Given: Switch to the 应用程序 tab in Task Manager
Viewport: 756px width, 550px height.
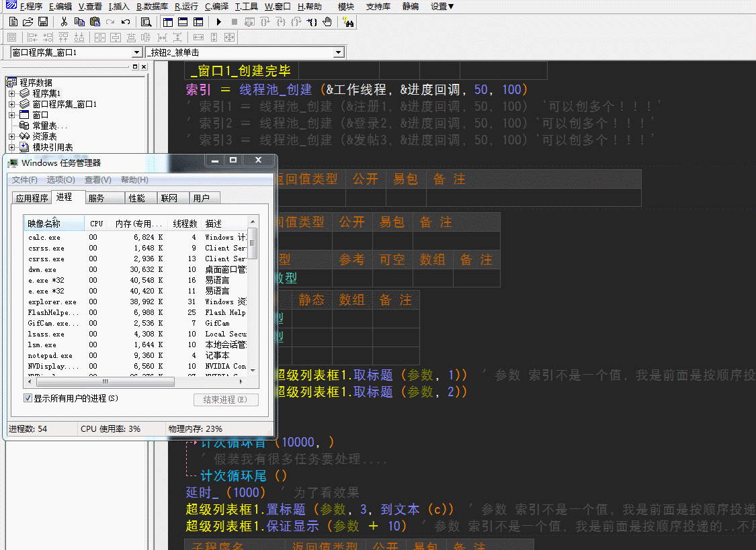Looking at the screenshot, I should (x=32, y=198).
